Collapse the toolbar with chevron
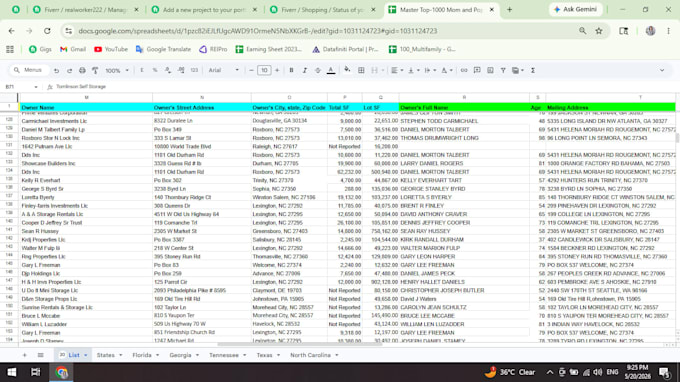This screenshot has height=382, width=680. click(x=662, y=70)
